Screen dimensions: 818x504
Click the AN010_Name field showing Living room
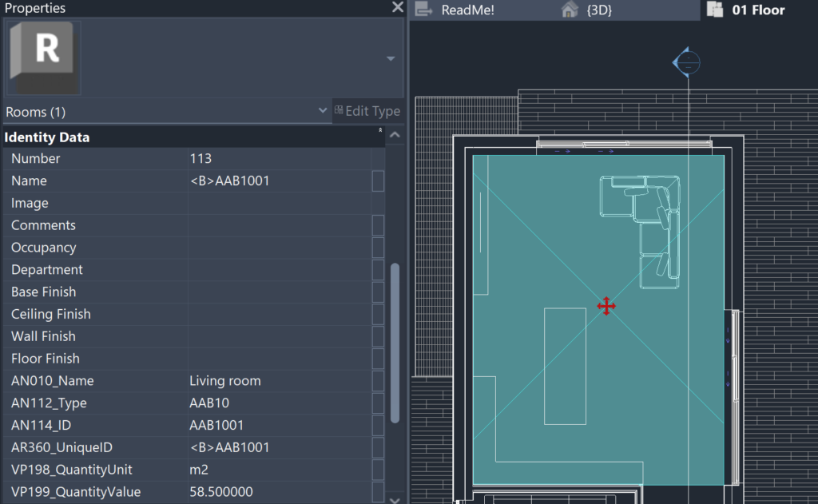point(278,381)
